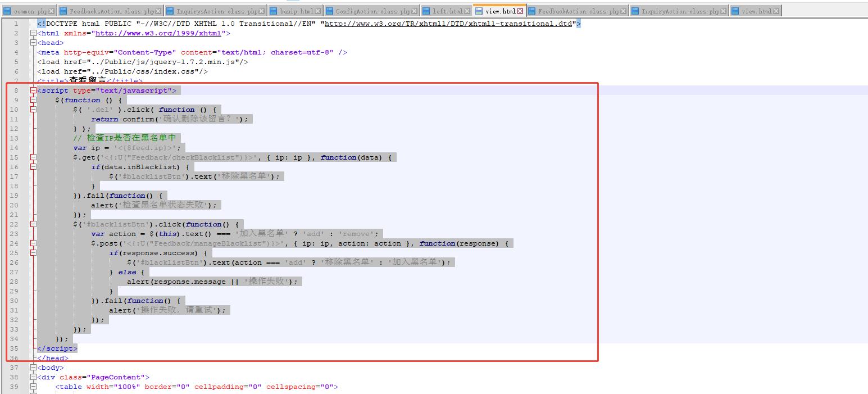Close the left.html tab
Image resolution: width=868 pixels, height=394 pixels.
[x=468, y=11]
